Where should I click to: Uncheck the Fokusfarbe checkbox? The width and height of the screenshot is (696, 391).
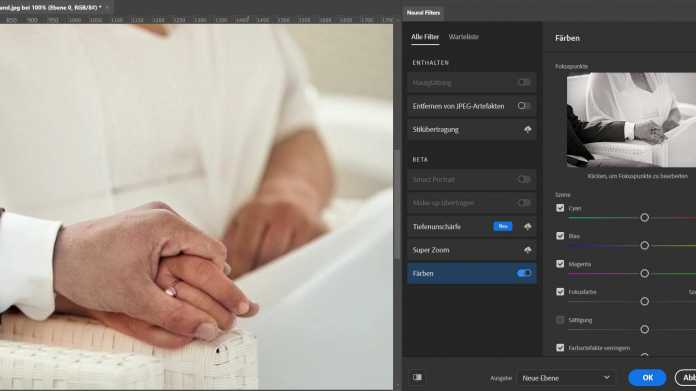[560, 292]
